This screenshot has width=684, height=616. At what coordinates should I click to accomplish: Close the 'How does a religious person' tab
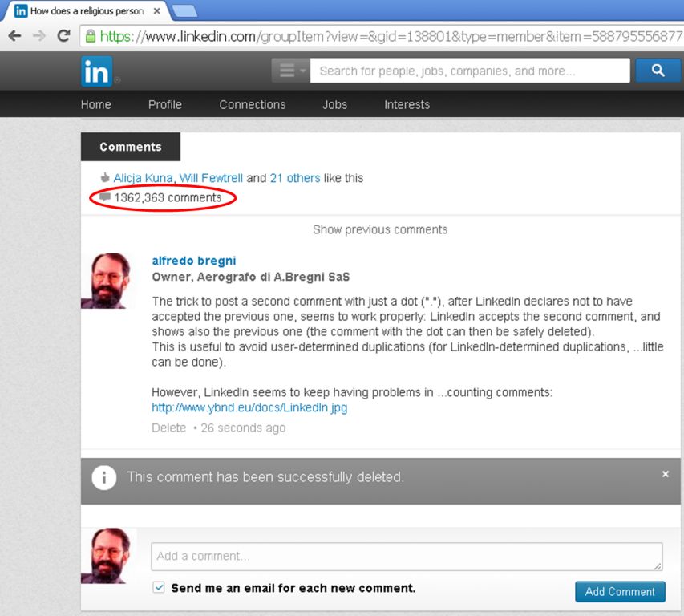(x=156, y=11)
